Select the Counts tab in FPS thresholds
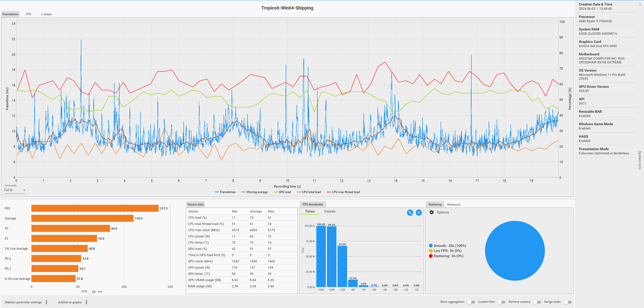Viewport: 644px width, 308px height. click(x=330, y=211)
